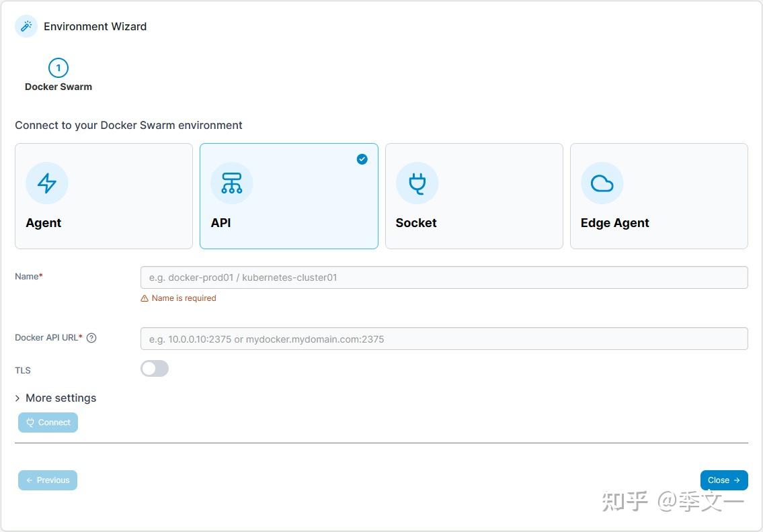Select the Agent connection icon
This screenshot has height=532, width=763.
pos(46,183)
